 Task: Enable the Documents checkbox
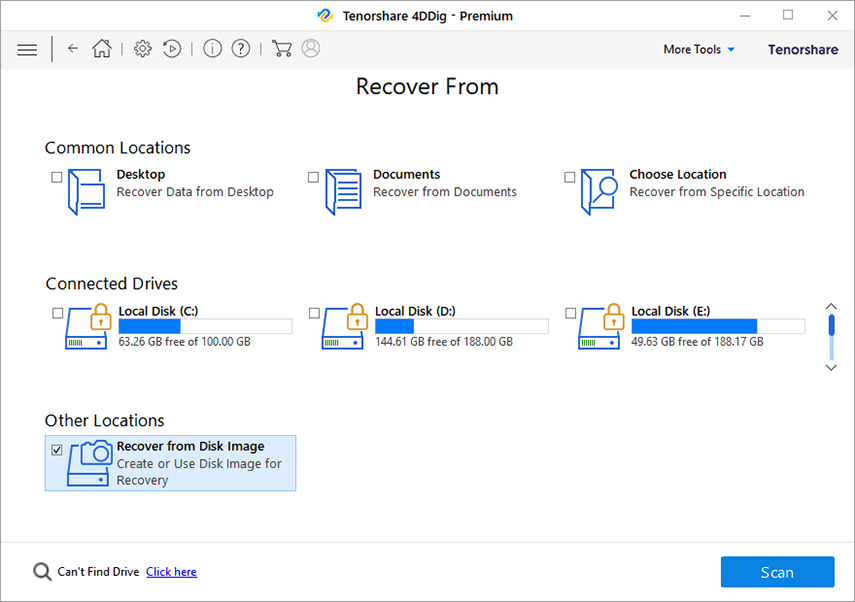(313, 177)
